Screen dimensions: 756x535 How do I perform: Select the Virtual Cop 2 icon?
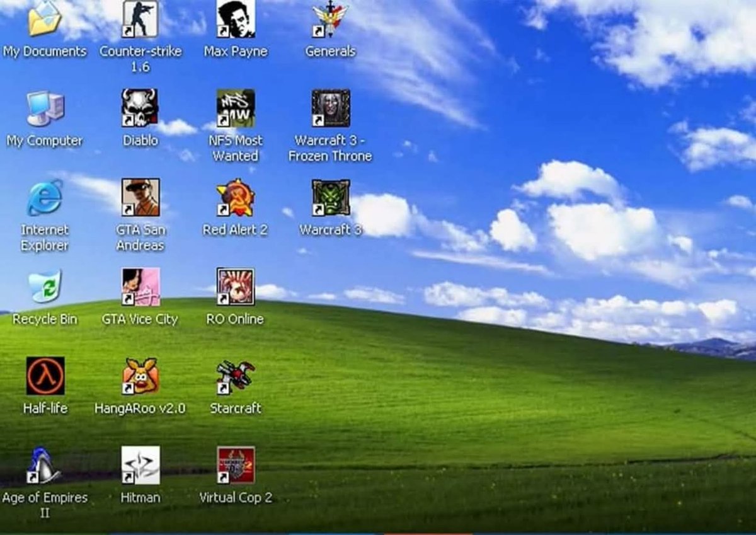click(x=236, y=465)
